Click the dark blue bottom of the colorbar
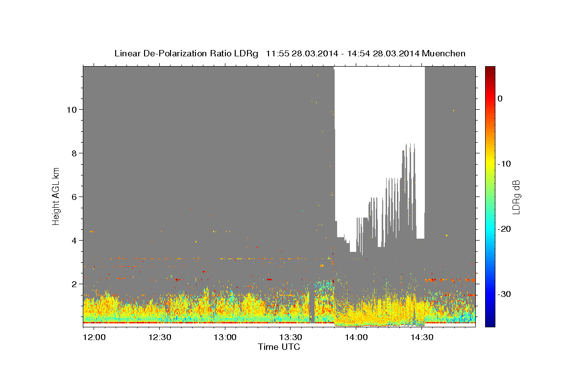Image resolution: width=588 pixels, height=392 pixels. [x=490, y=322]
